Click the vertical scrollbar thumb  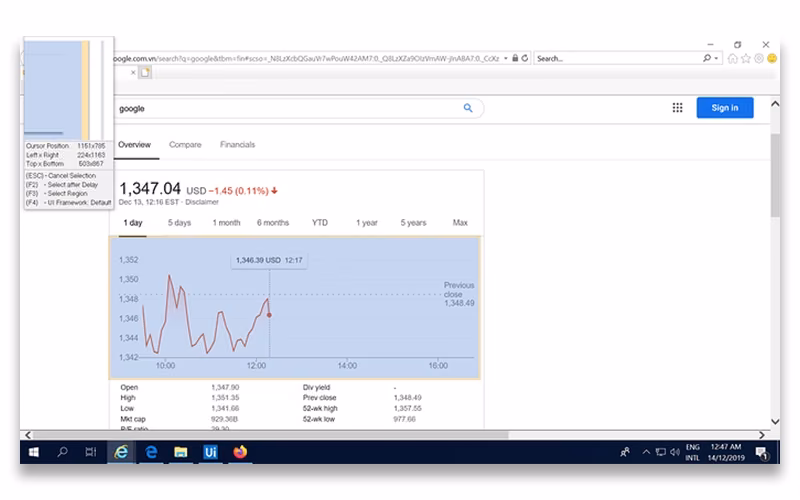click(774, 175)
